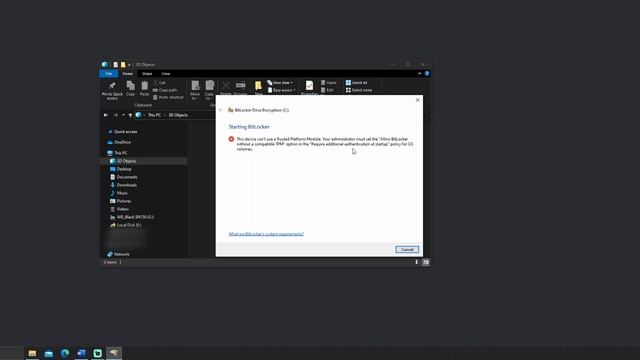This screenshot has width=640, height=360.
Task: Click the blue Help icon in Explorer
Action: tap(427, 73)
